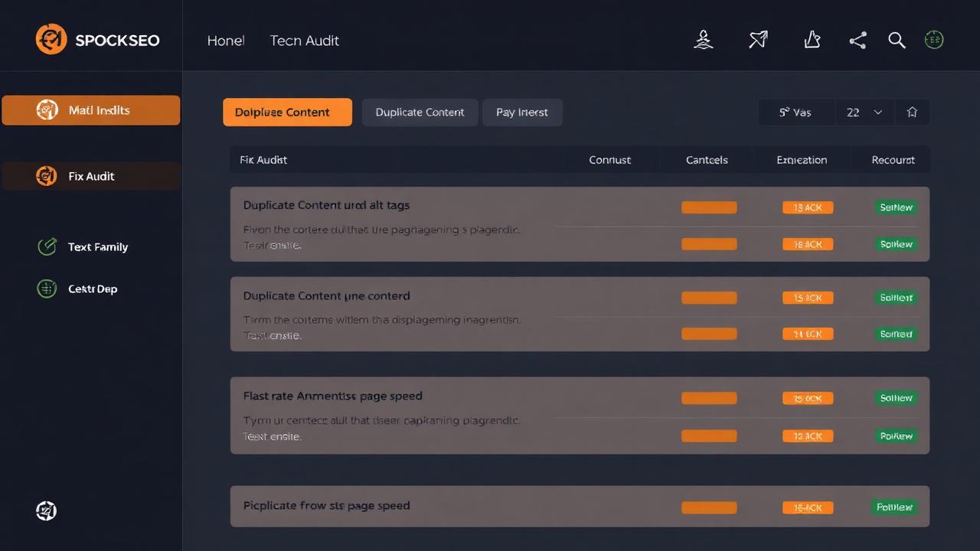Select the orange Doiplicae Content tab
Image resolution: width=980 pixels, height=551 pixels.
(287, 112)
